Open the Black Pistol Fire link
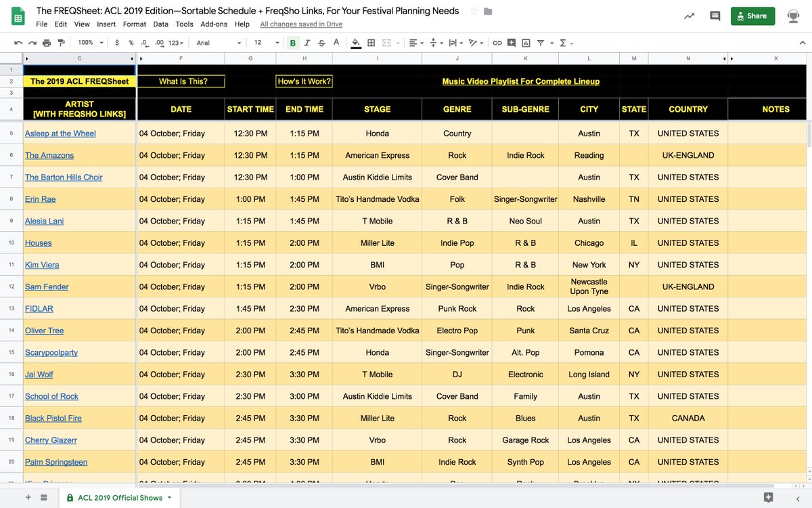Screen dimensions: 812x508 point(53,418)
